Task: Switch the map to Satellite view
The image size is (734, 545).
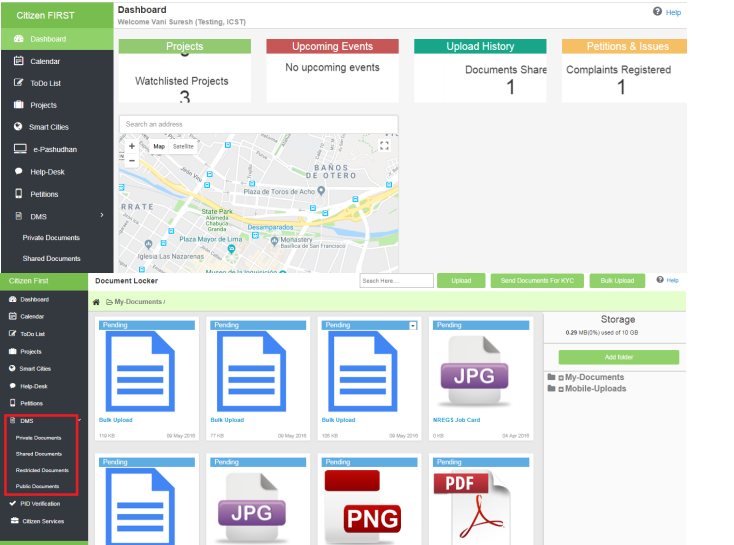Action: (183, 146)
